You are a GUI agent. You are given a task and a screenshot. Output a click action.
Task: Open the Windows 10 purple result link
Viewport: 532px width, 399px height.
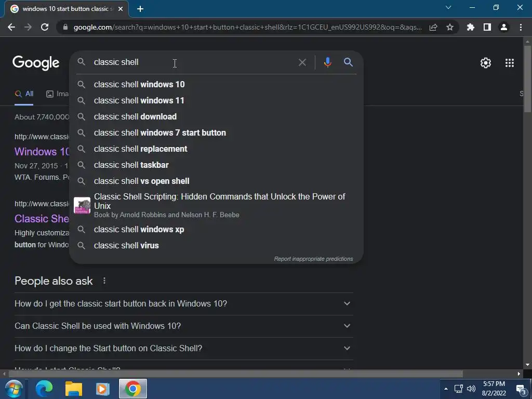coord(42,152)
